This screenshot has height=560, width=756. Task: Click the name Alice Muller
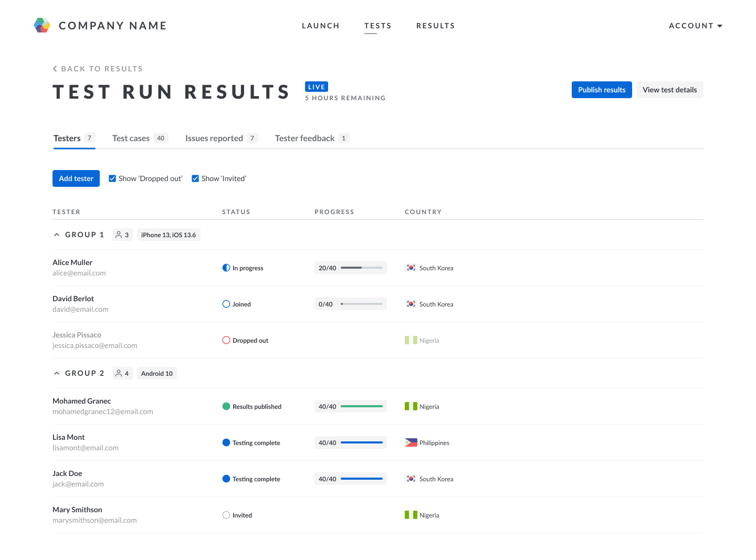[72, 262]
